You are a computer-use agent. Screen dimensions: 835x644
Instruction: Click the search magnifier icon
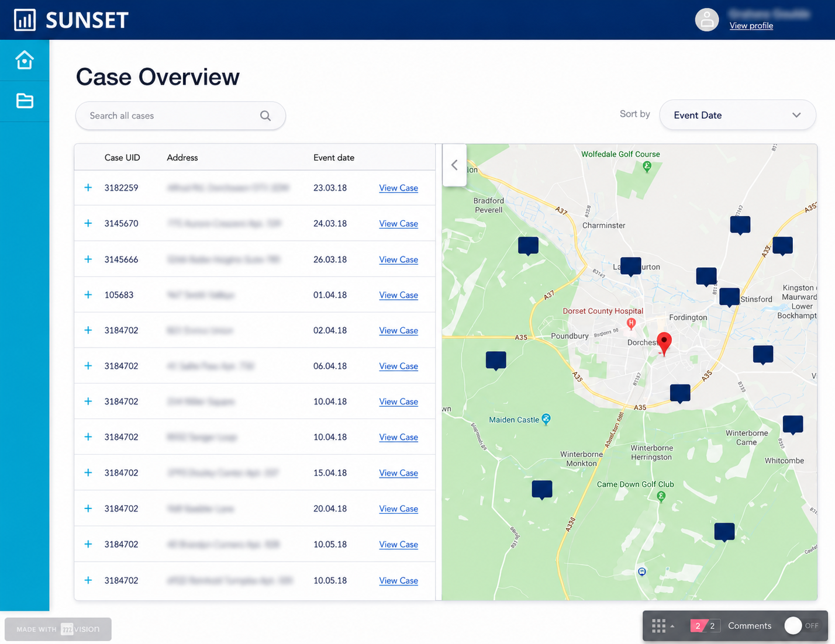pyautogui.click(x=265, y=116)
